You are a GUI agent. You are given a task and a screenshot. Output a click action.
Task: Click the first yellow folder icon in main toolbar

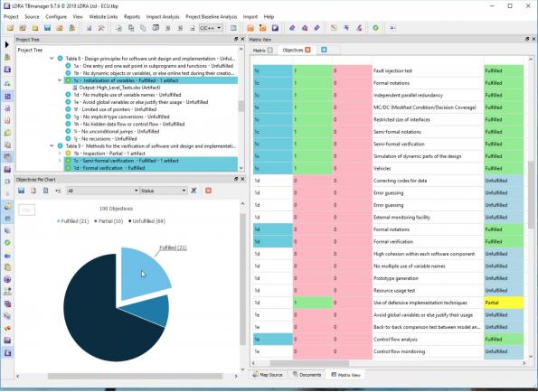click(x=10, y=28)
